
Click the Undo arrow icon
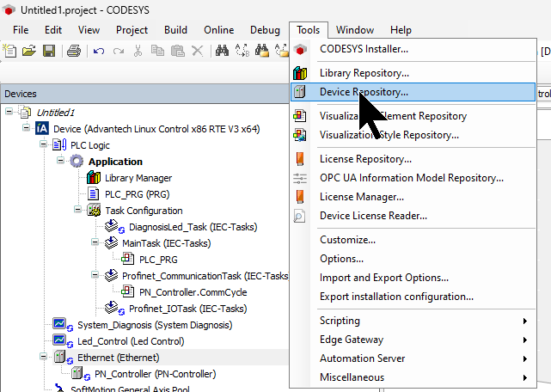click(99, 52)
